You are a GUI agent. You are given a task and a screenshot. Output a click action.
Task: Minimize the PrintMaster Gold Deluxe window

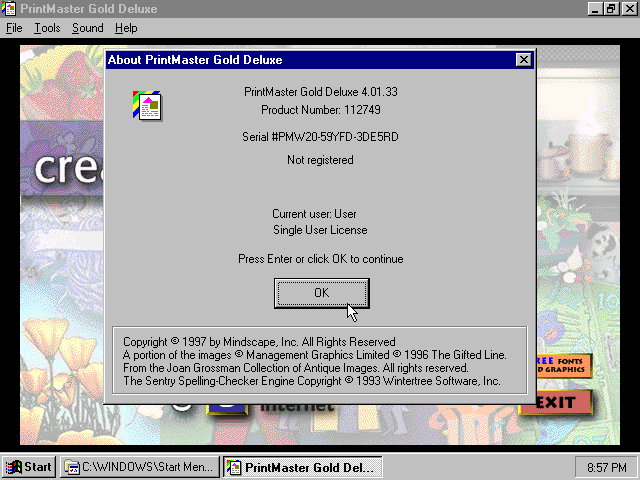coord(595,9)
